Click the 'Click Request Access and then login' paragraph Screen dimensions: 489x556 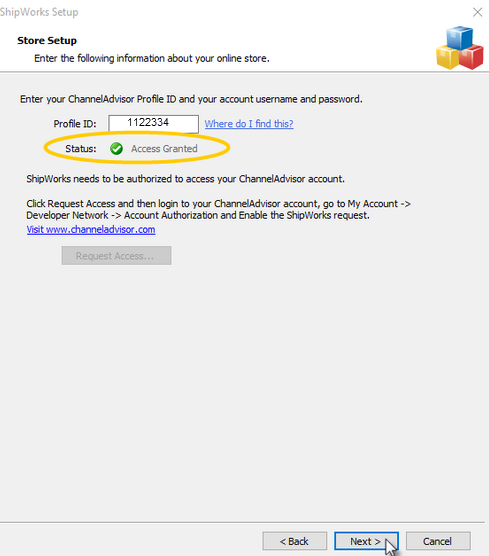[218, 210]
